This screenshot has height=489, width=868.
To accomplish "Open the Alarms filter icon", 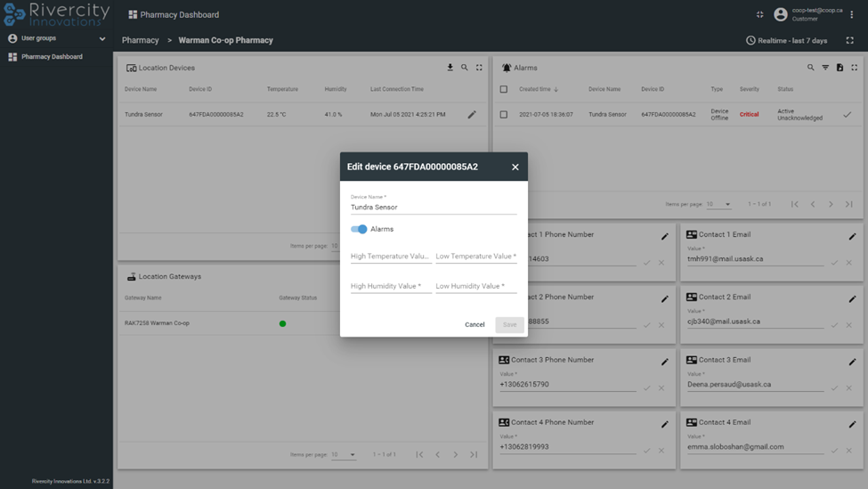I will point(825,68).
